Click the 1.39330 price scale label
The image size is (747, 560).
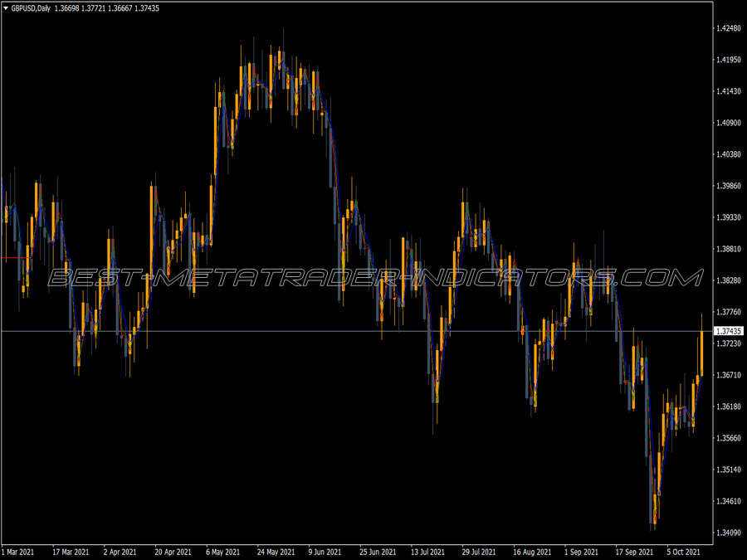(729, 217)
